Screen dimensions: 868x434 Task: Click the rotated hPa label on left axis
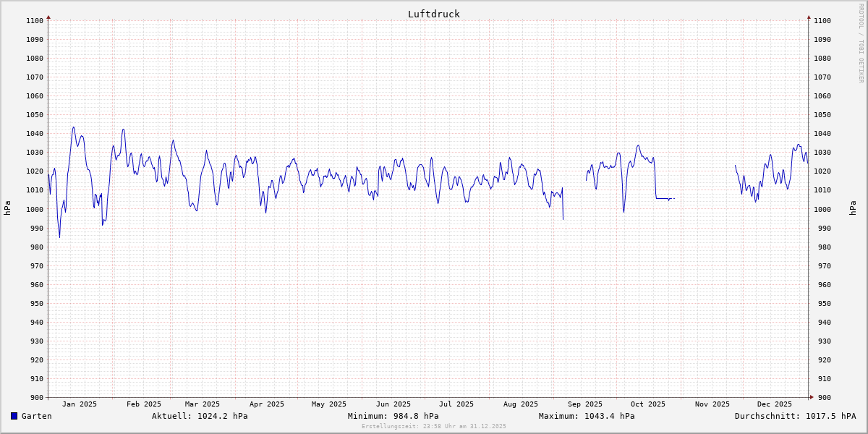click(7, 208)
